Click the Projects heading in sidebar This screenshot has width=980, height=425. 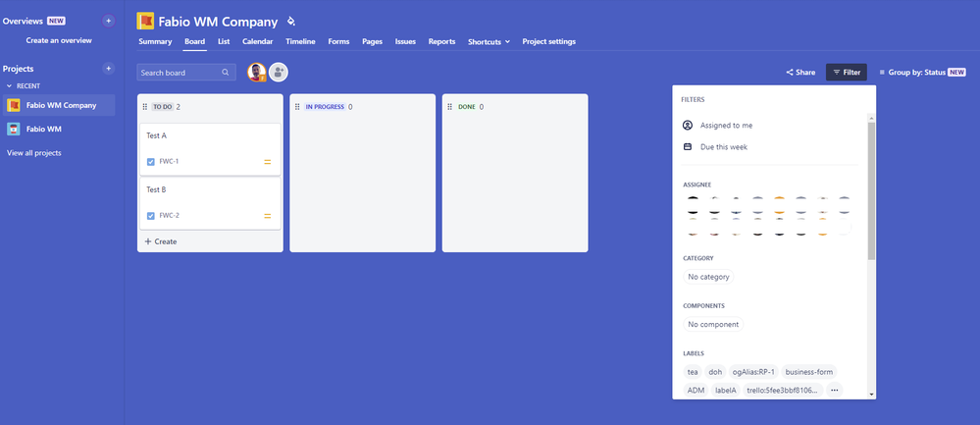tap(18, 69)
